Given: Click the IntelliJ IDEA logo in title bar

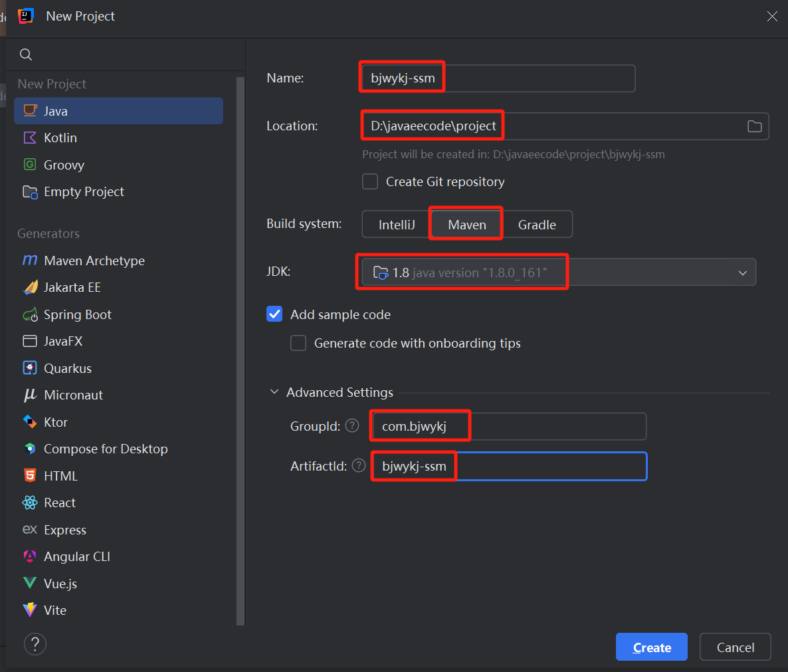Looking at the screenshot, I should pos(26,16).
